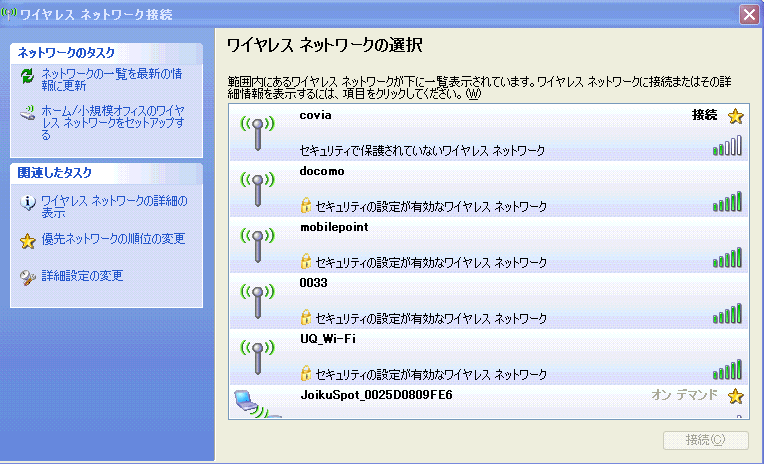Click docomo's security-enabled description text
Image resolution: width=764 pixels, height=464 pixels.
click(431, 207)
